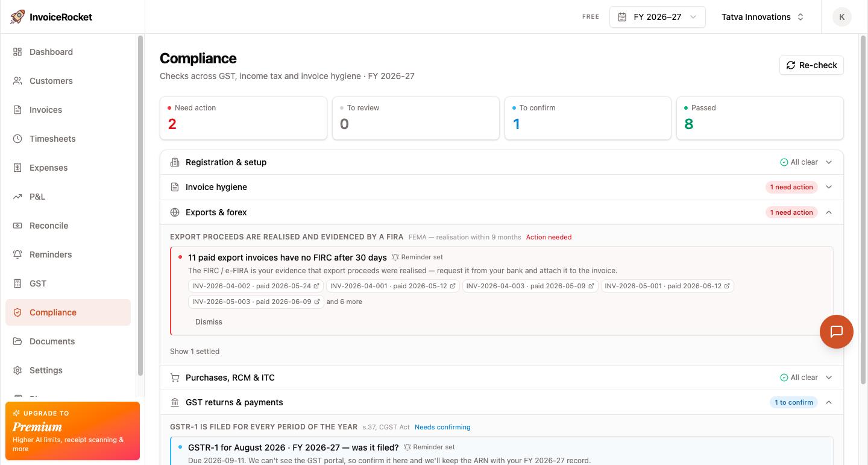Open the Reminders page
This screenshot has width=868, height=465.
coord(68,255)
